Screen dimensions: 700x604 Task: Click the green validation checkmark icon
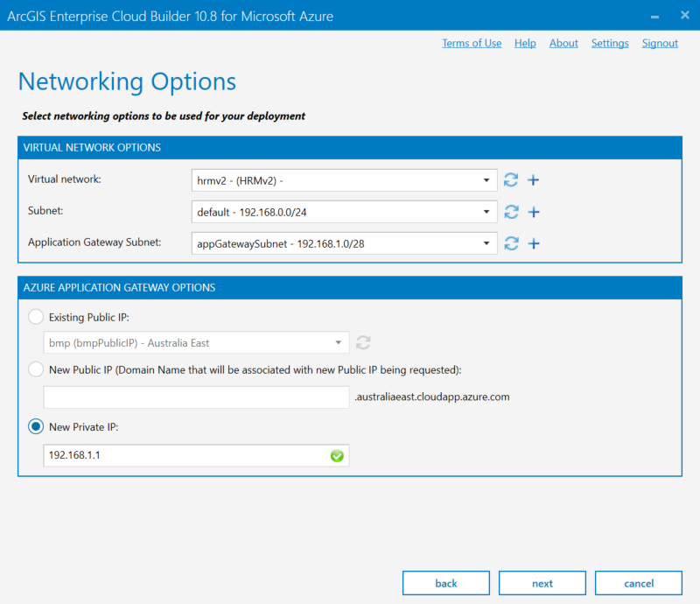(337, 456)
